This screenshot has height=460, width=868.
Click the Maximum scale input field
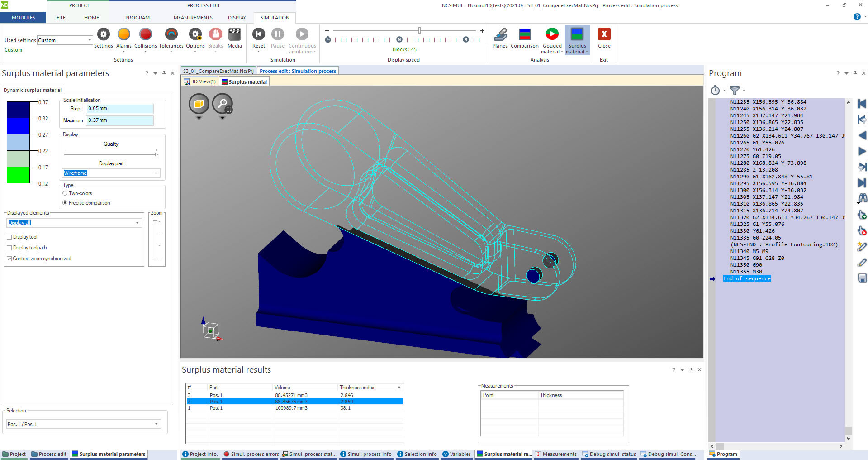[x=120, y=120]
